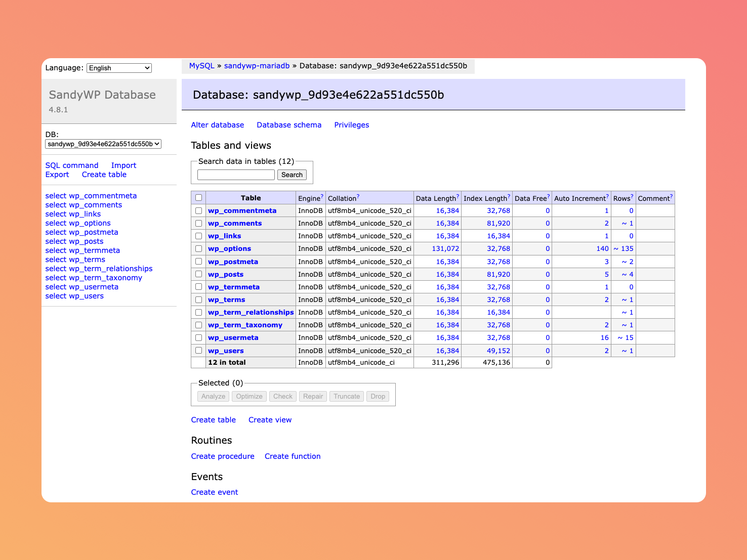Open Privileges page

coord(352,125)
